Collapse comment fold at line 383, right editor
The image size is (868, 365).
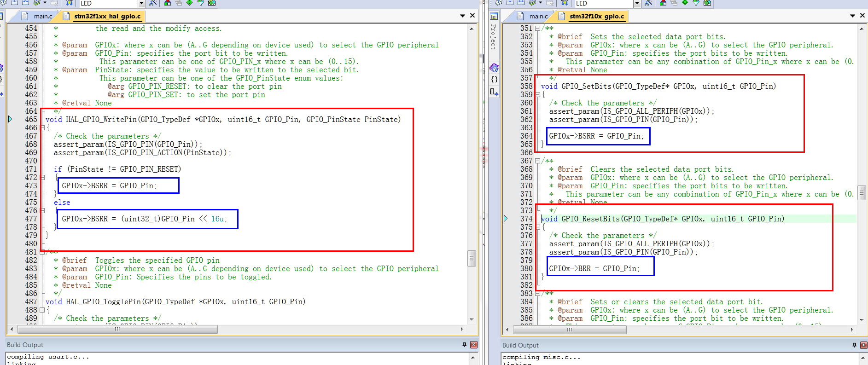537,294
